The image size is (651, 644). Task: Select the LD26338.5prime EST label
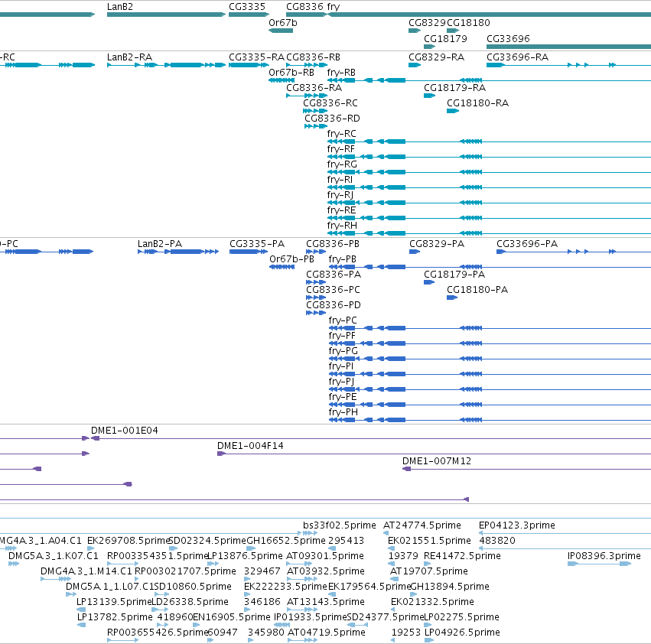pos(190,602)
